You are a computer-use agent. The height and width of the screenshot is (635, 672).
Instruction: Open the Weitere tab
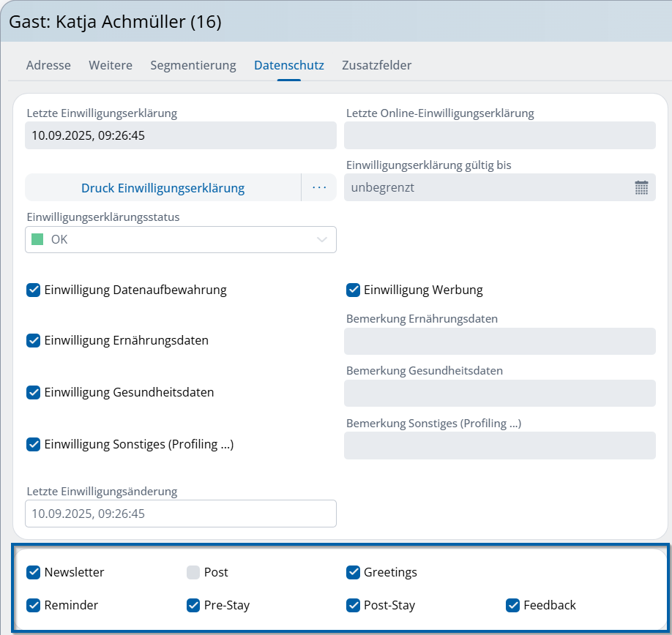[111, 65]
